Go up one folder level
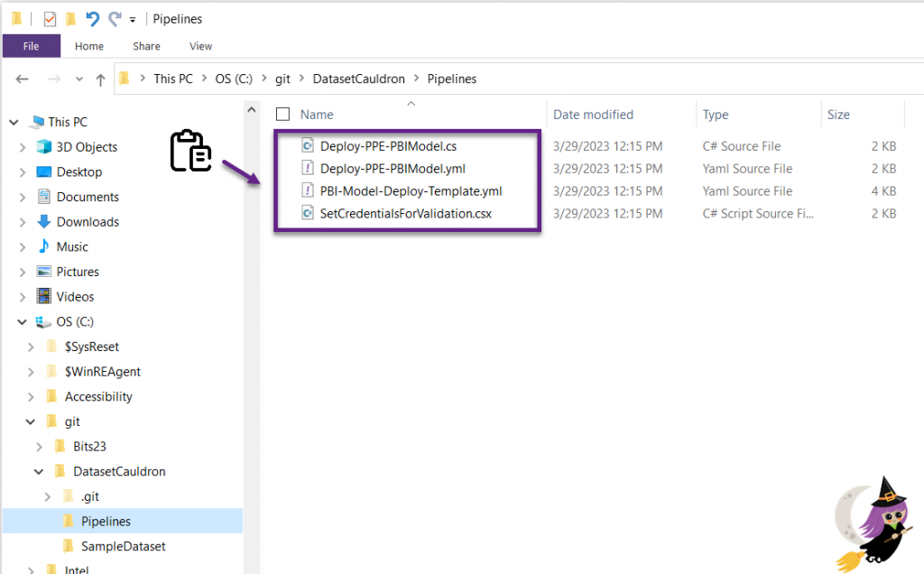Screen dimensions: 924x574 [100, 79]
